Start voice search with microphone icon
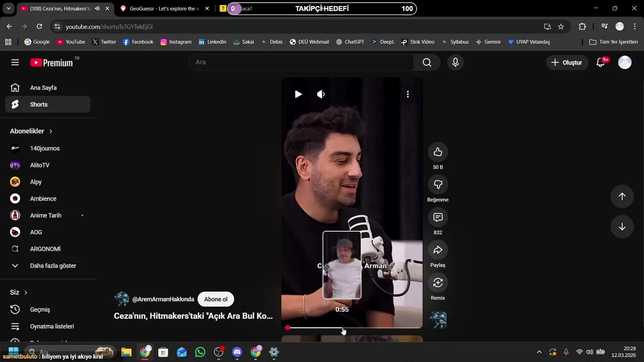 [455, 62]
